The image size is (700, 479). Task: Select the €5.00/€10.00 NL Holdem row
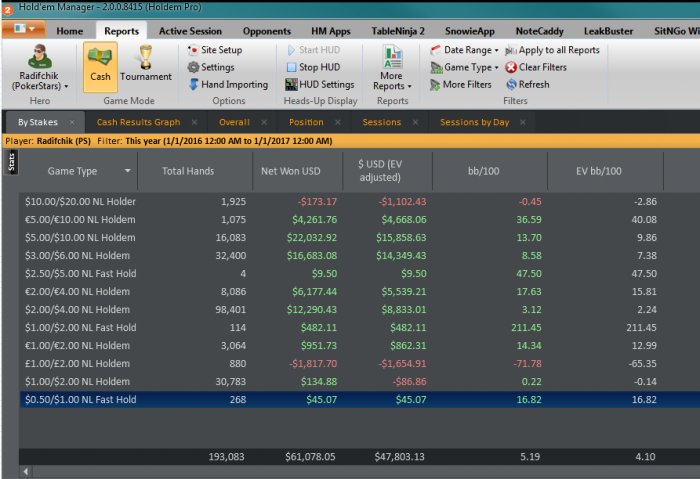(x=80, y=219)
